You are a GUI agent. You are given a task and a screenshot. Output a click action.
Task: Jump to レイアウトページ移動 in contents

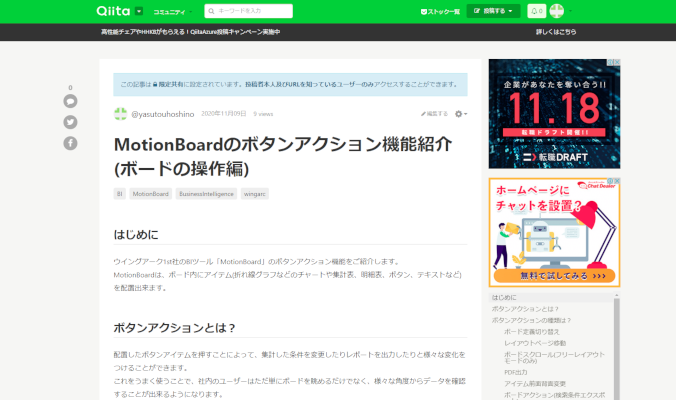(535, 343)
